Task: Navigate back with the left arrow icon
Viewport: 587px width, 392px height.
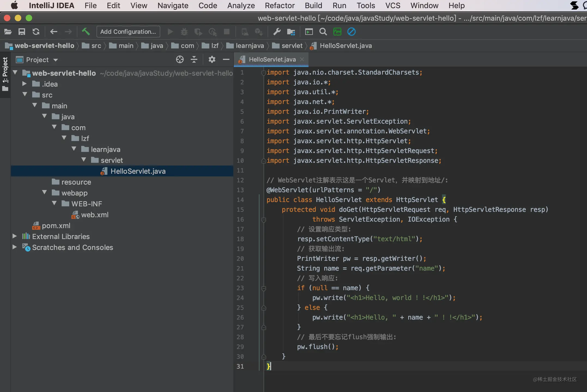Action: (x=54, y=32)
